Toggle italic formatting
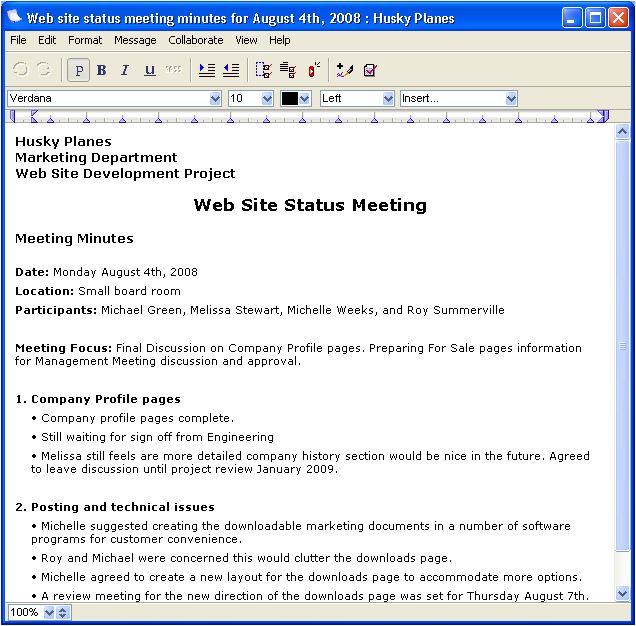The height and width of the screenshot is (626, 636). 125,70
